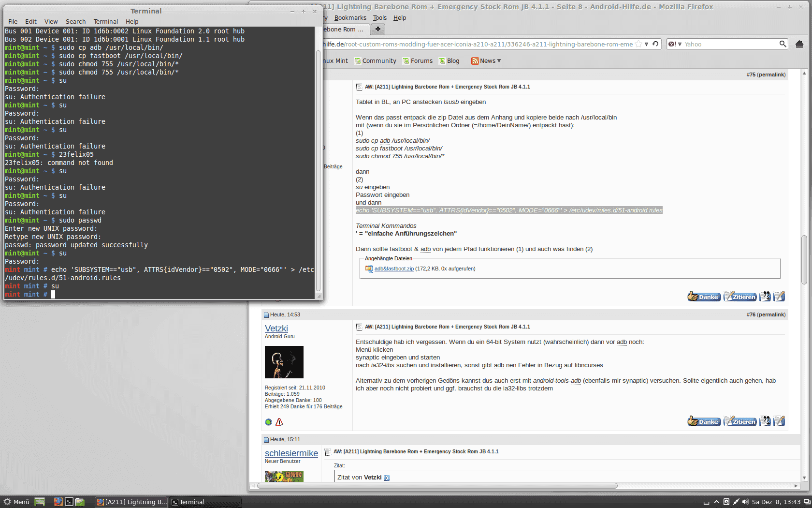Click the keyboard tray icon in panel
Image resolution: width=812 pixels, height=508 pixels.
coord(706,502)
